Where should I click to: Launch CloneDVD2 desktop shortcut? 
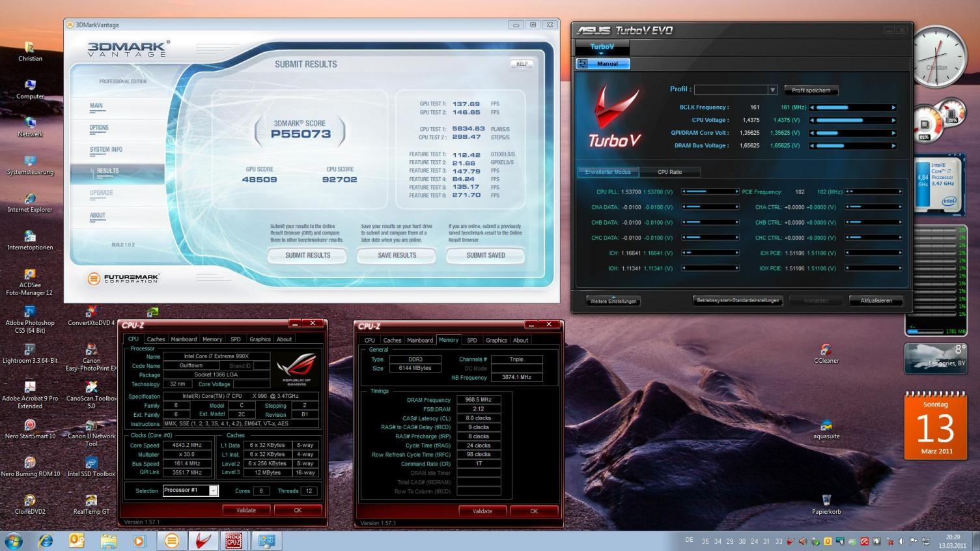tap(30, 505)
